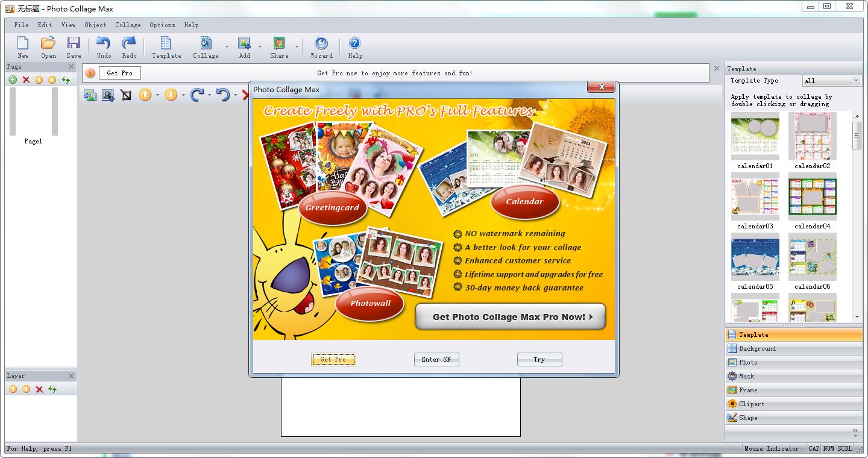The height and width of the screenshot is (458, 868).
Task: Select the calendar01 template thumbnail
Action: pyautogui.click(x=755, y=136)
